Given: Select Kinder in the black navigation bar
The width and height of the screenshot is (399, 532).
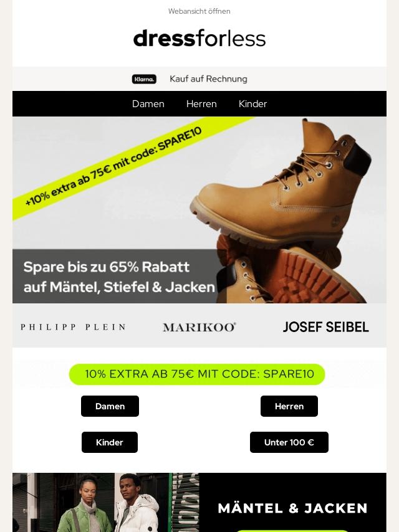Looking at the screenshot, I should coord(252,104).
